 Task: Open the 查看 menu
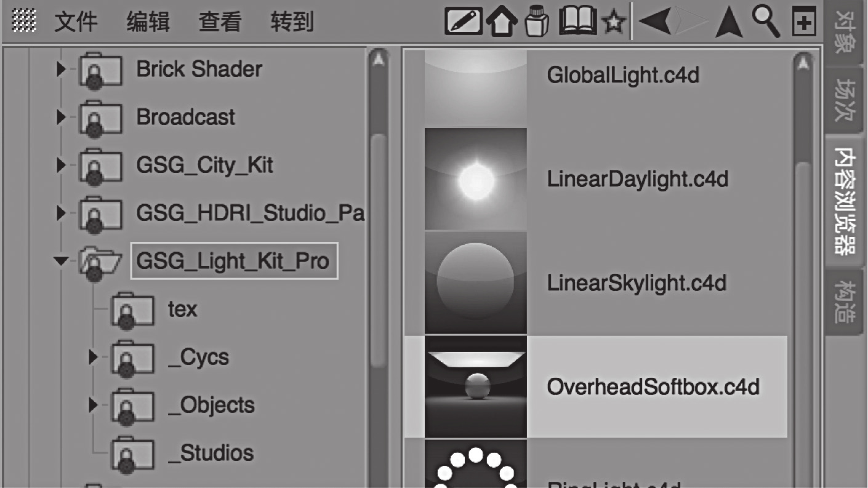click(220, 22)
